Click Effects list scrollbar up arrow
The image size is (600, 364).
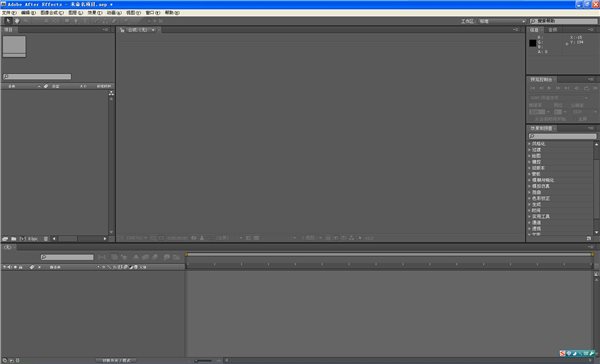597,144
